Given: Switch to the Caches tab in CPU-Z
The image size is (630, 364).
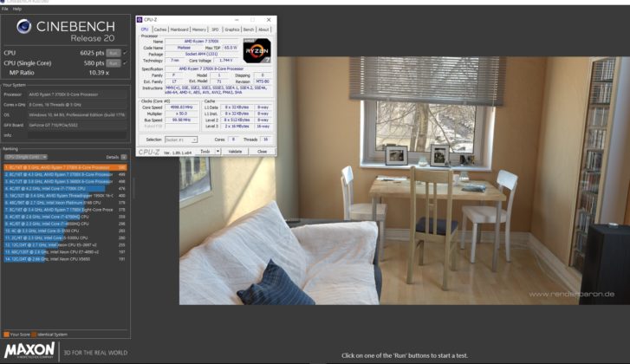Looking at the screenshot, I should 160,29.
